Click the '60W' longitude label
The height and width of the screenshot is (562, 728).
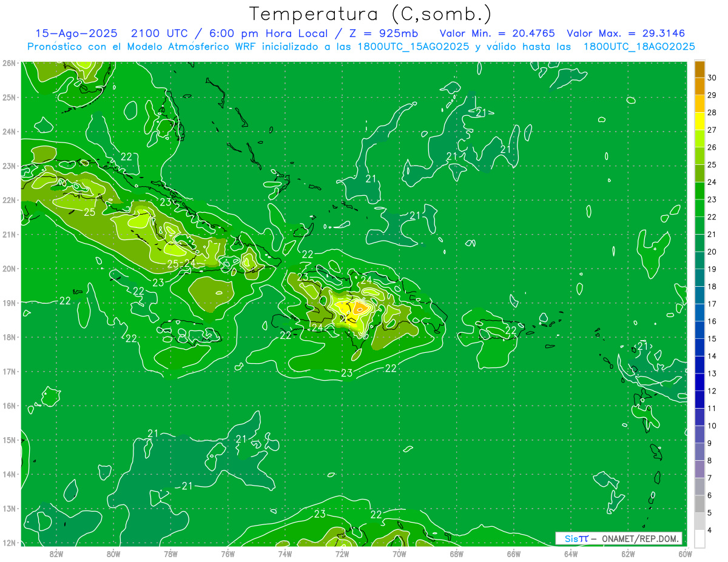(685, 553)
